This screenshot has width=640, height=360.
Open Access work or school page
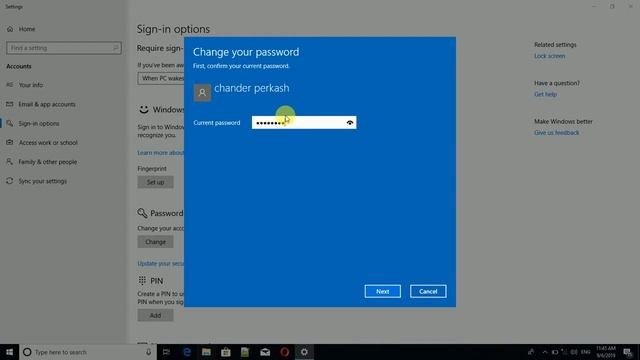tap(48, 142)
